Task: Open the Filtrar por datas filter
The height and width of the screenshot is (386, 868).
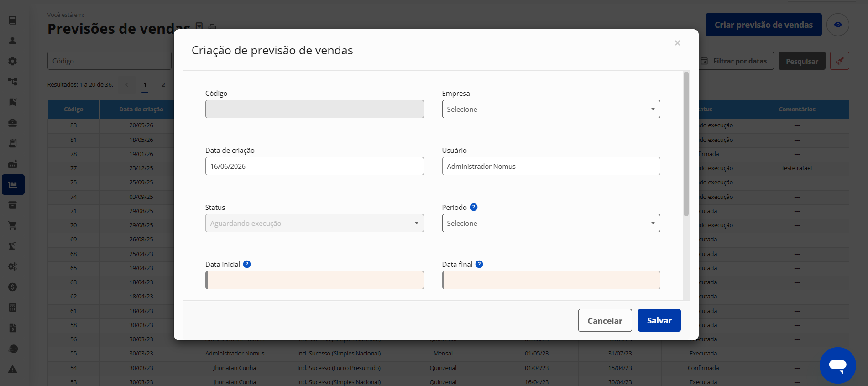Action: point(736,61)
